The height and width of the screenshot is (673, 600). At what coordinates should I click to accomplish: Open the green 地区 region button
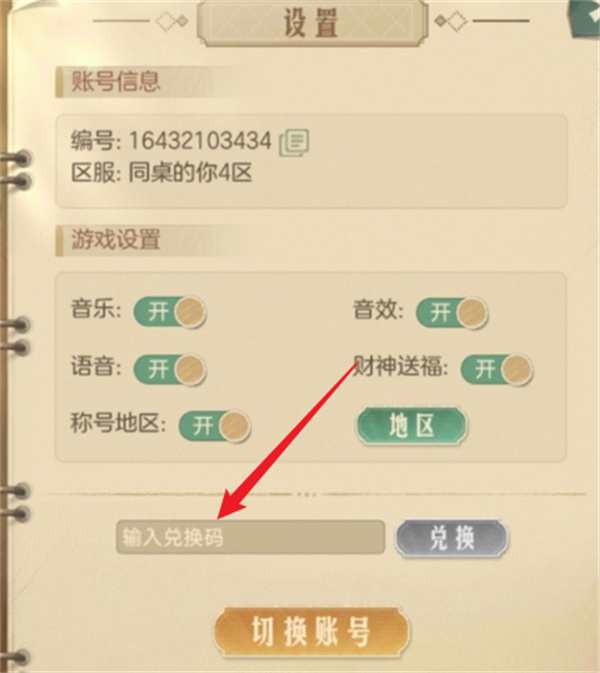412,425
